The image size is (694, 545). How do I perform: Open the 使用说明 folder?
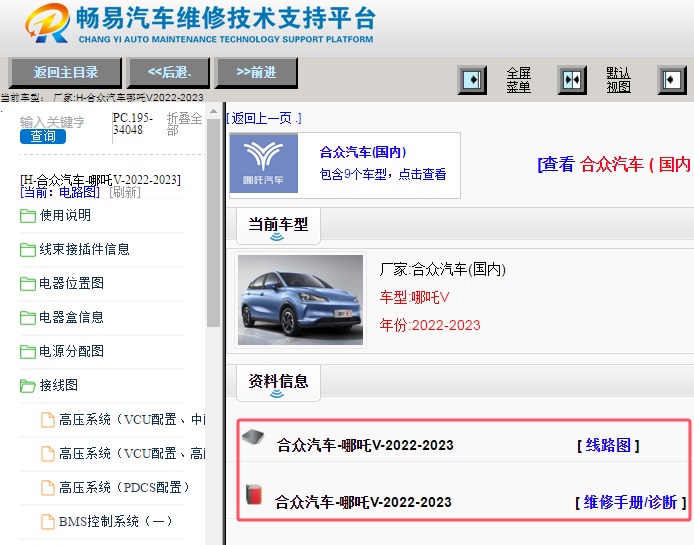point(65,216)
